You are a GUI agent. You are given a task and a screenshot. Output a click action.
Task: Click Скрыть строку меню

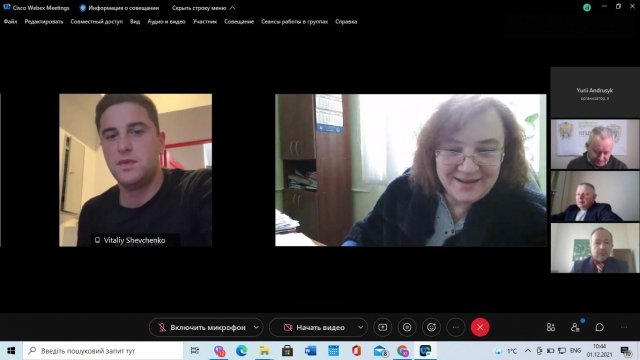203,8
